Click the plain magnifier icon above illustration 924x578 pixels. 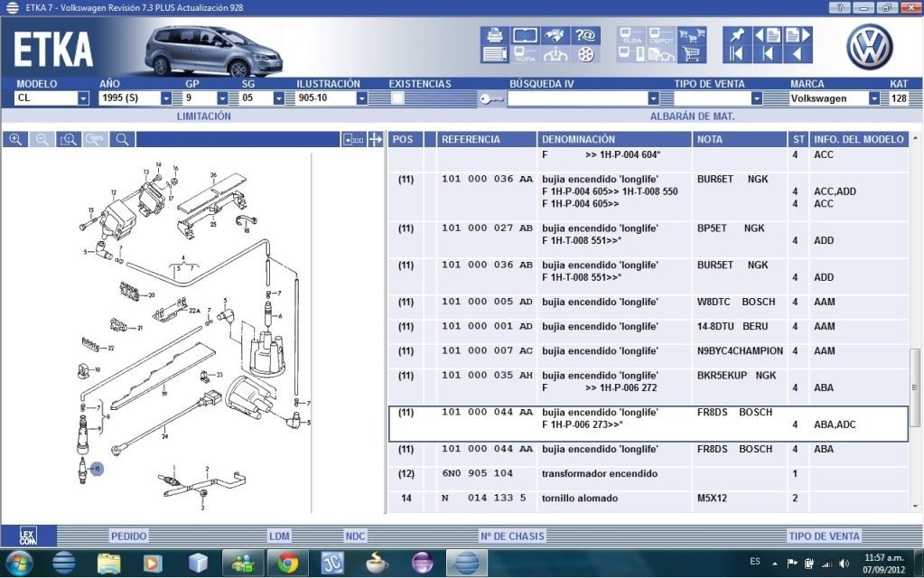coord(122,140)
